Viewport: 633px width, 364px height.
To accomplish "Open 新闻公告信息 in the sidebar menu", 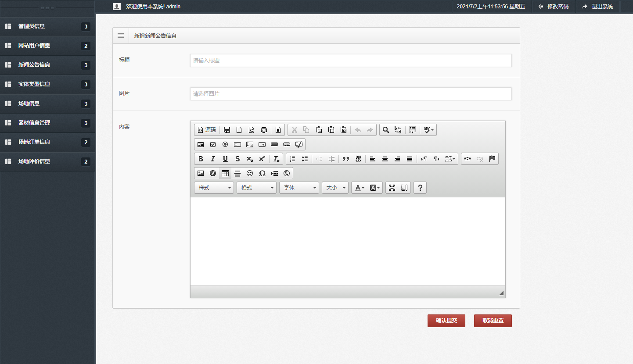I will [x=34, y=65].
